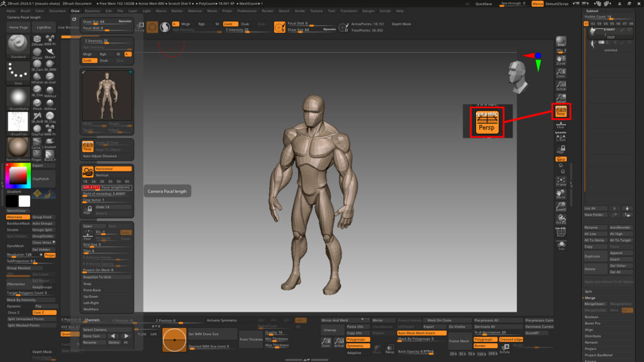Open the Preferences menu
644x362 pixels.
(x=247, y=11)
